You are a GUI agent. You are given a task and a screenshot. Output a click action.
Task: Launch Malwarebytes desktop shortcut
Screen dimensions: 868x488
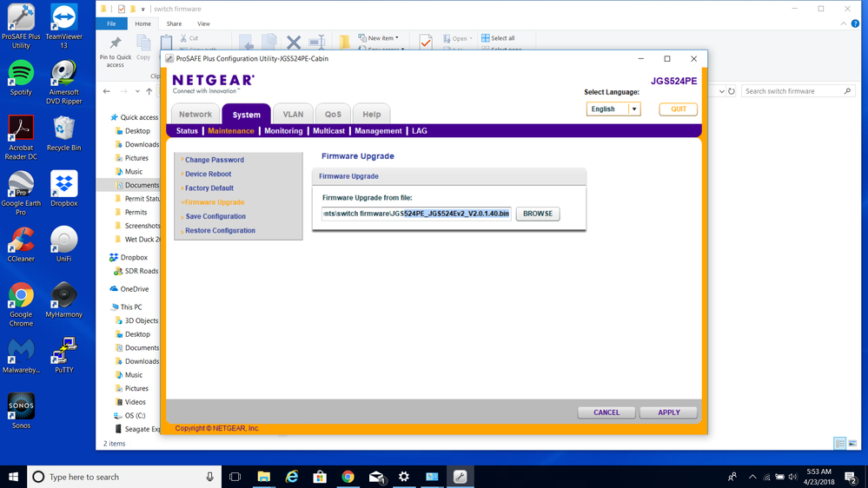[x=21, y=355]
